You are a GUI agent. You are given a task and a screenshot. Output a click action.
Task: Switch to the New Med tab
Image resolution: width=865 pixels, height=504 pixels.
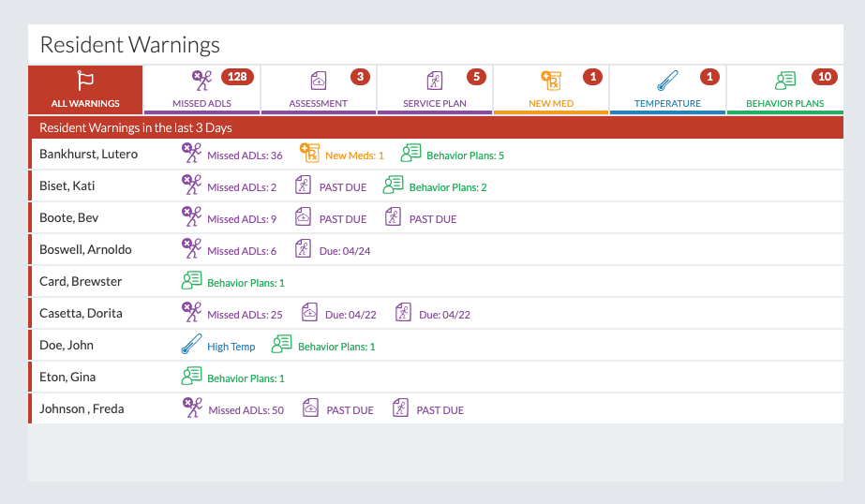pyautogui.click(x=551, y=90)
